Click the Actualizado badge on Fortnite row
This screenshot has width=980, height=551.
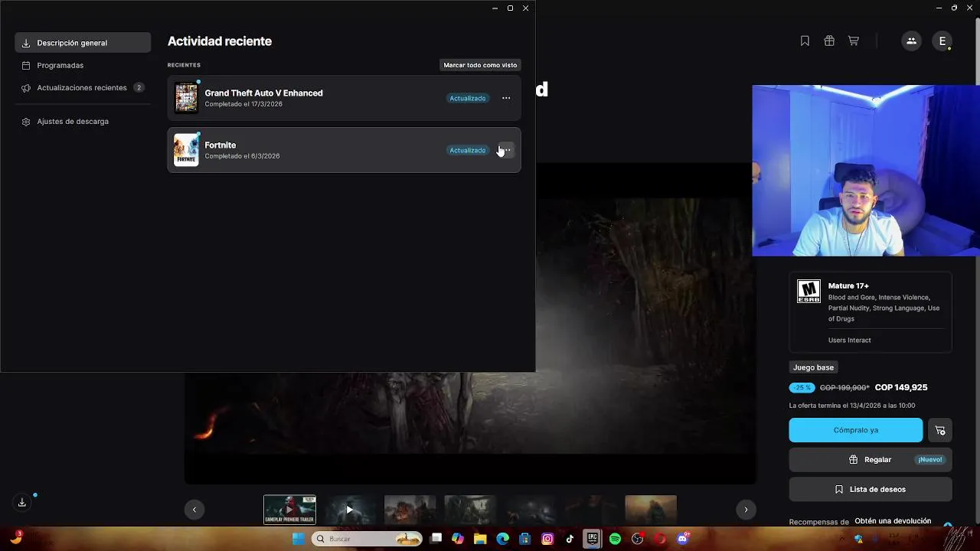pyautogui.click(x=468, y=150)
